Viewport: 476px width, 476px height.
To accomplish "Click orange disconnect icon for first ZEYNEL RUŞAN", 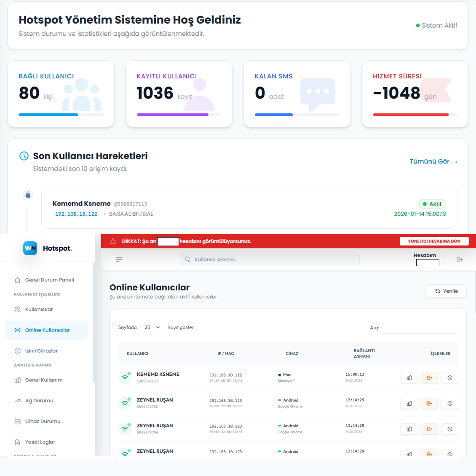I will (429, 404).
